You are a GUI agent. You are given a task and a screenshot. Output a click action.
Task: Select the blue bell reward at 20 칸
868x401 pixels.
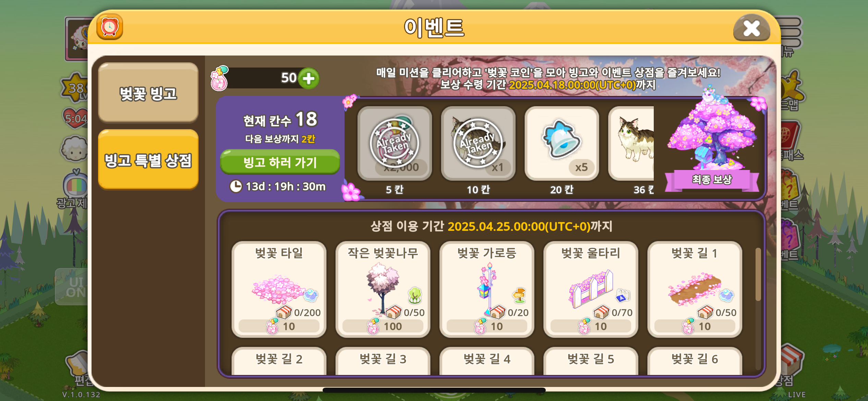(x=562, y=143)
